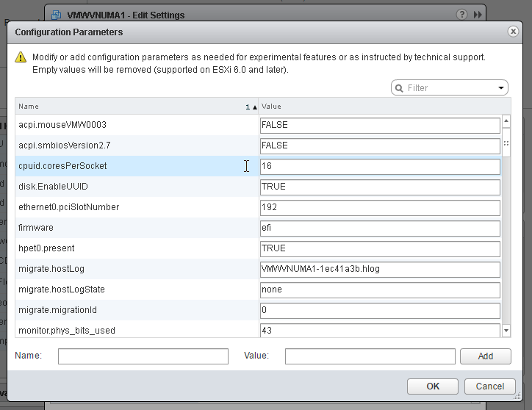Click the double-arrow expand icon

tap(478, 15)
